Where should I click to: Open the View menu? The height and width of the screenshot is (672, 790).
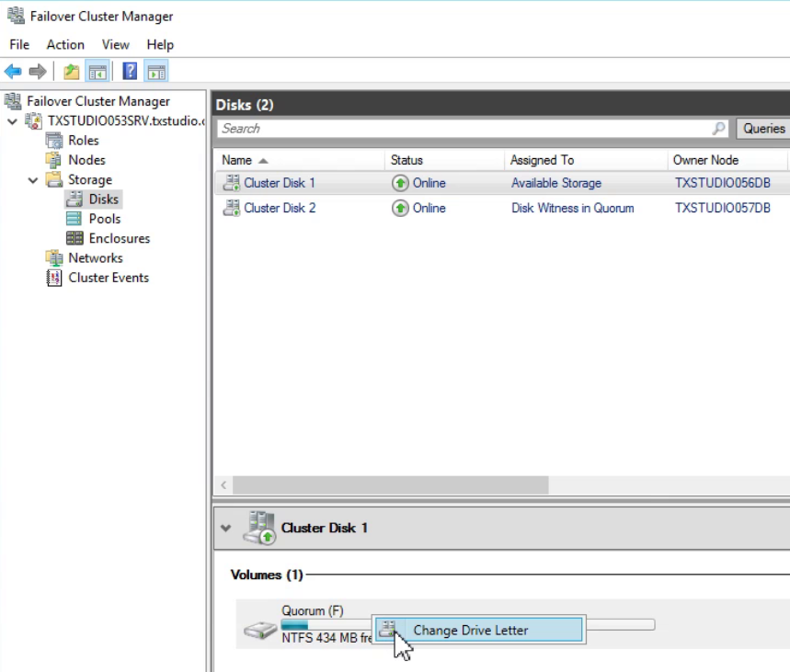coord(115,45)
